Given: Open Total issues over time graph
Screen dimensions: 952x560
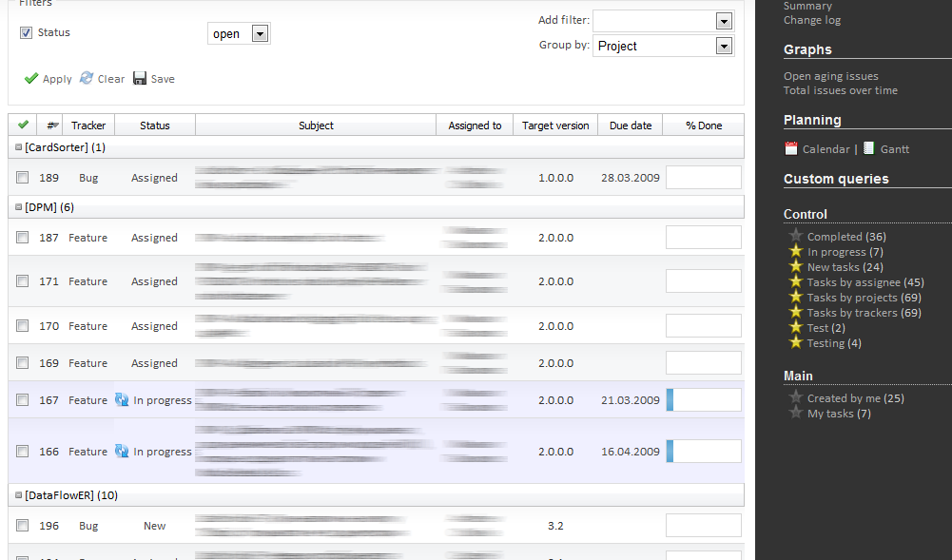Looking at the screenshot, I should point(840,90).
